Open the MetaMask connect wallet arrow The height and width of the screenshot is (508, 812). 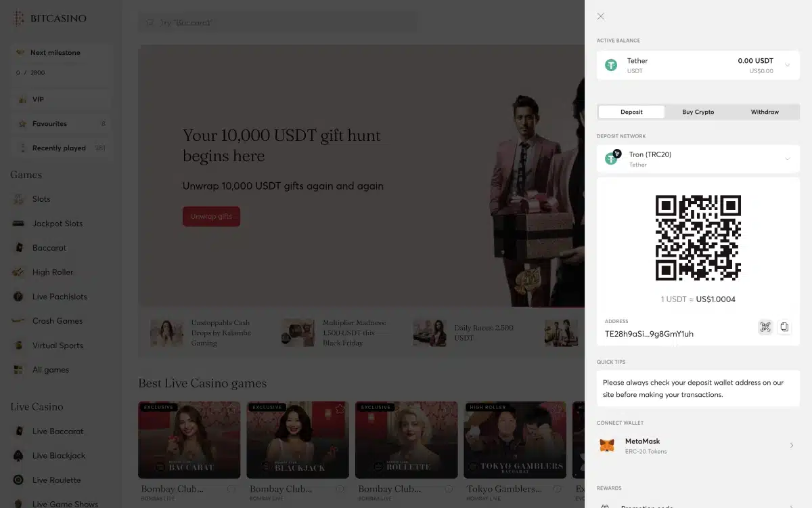click(x=792, y=445)
